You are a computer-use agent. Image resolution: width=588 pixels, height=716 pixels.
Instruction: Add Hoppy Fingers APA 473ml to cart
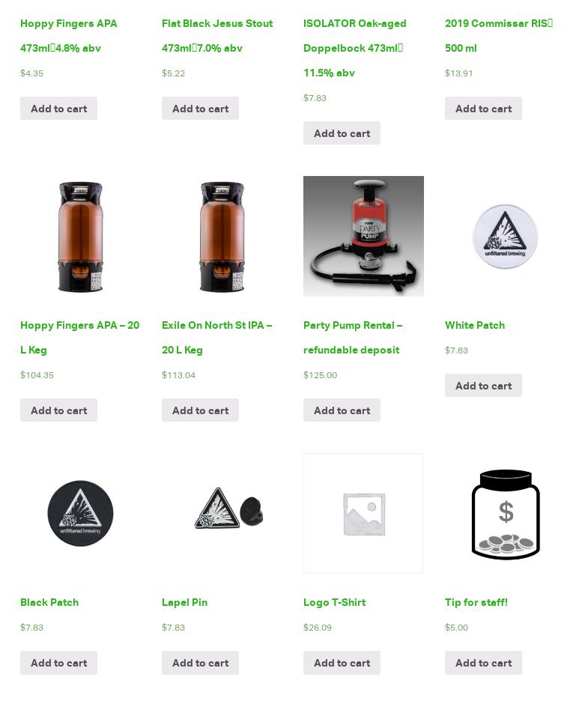coord(58,109)
